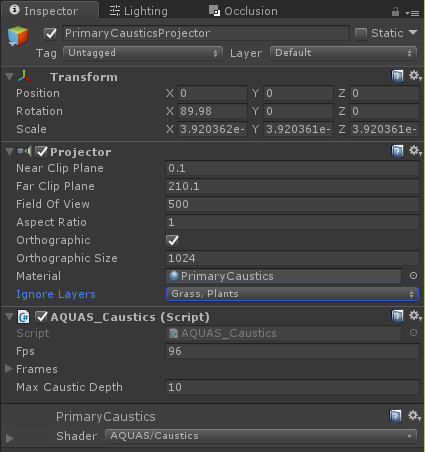Viewport: 425px width, 452px height.
Task: Open the Material object picker circle
Action: pos(413,276)
